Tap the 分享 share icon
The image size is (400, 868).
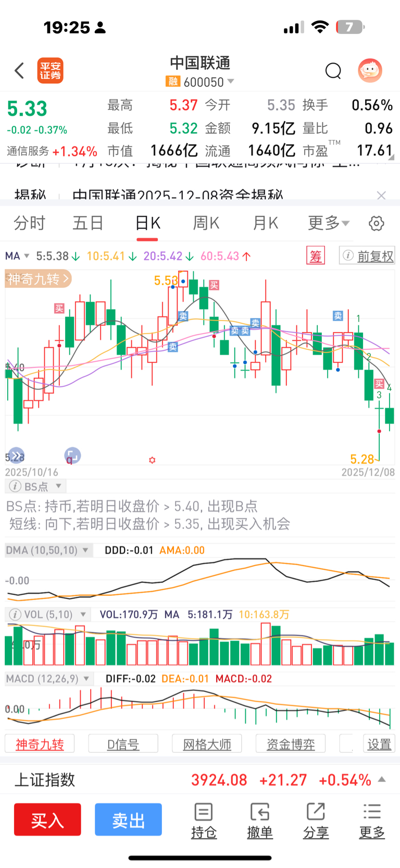point(316,821)
